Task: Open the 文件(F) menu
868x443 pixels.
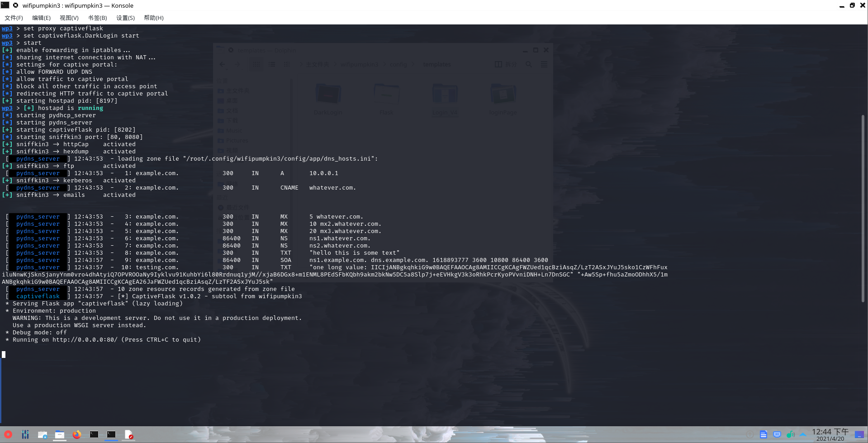Action: 14,18
